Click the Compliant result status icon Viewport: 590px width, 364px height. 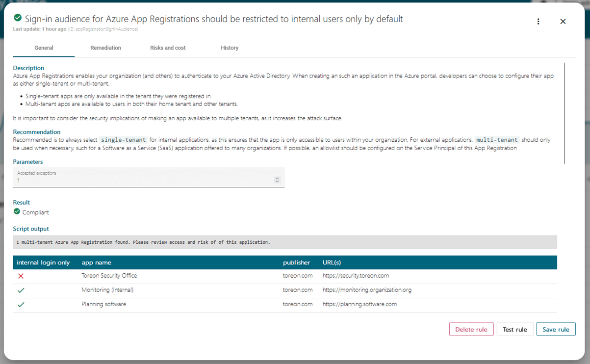[x=17, y=211]
